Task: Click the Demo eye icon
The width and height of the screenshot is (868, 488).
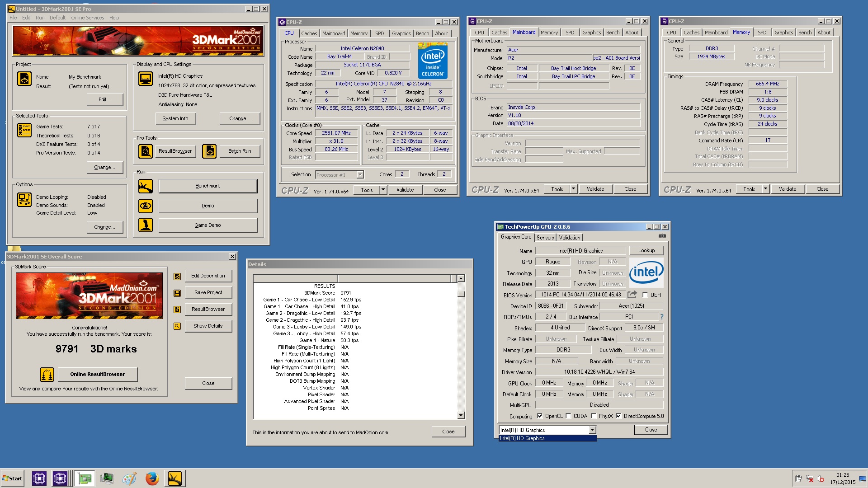Action: pos(146,206)
